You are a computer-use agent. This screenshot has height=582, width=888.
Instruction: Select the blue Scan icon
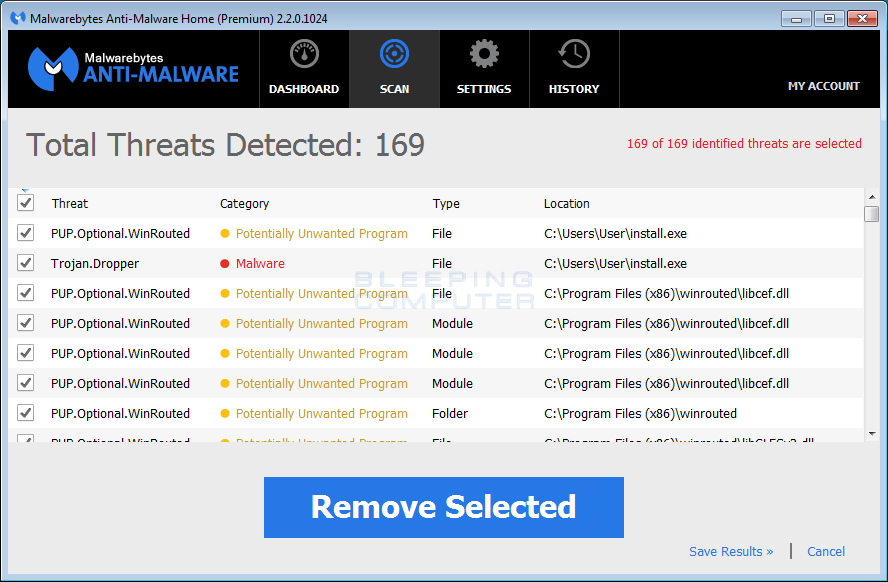click(x=393, y=53)
